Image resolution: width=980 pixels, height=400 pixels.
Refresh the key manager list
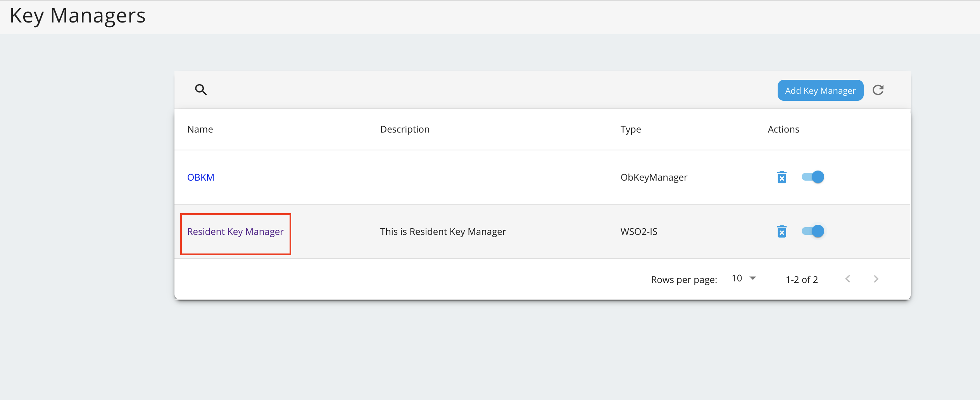(x=879, y=90)
